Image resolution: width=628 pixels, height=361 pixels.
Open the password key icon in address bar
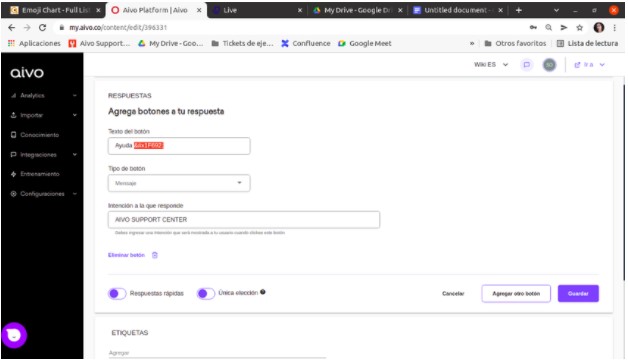point(533,27)
